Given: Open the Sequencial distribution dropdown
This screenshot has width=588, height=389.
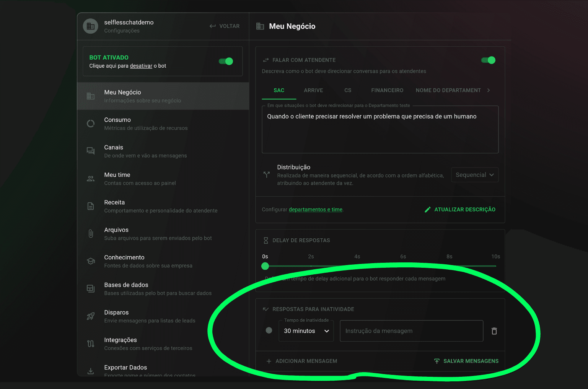Looking at the screenshot, I should pyautogui.click(x=475, y=175).
